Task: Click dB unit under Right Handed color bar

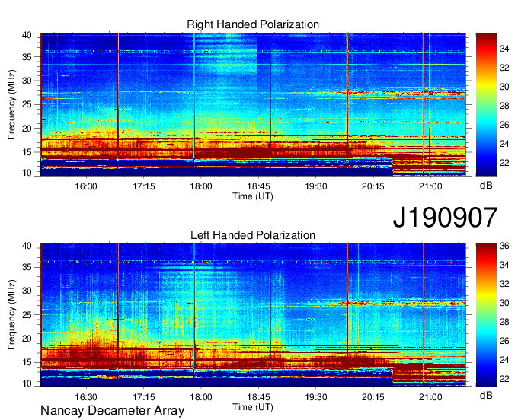Action: pyautogui.click(x=486, y=186)
